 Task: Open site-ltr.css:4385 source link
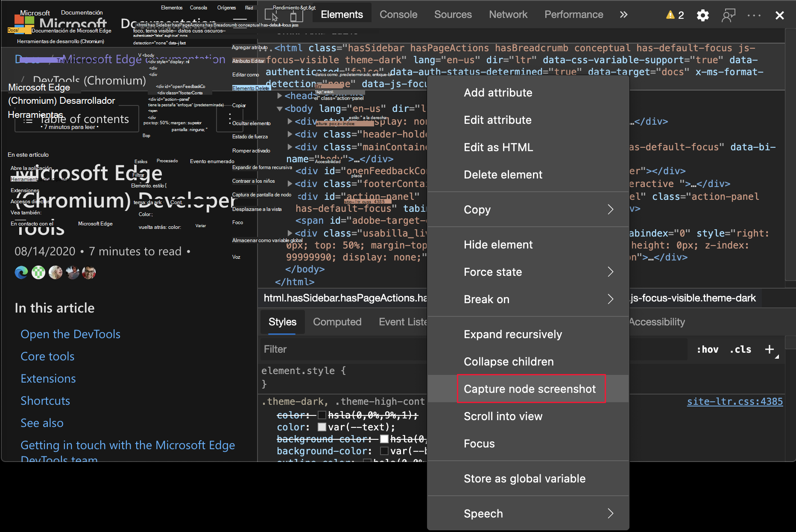735,401
